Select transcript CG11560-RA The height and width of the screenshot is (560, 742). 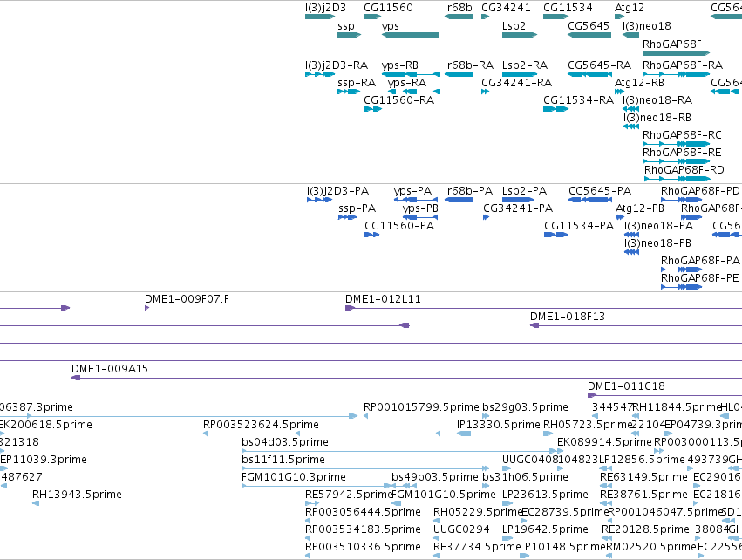click(x=372, y=109)
